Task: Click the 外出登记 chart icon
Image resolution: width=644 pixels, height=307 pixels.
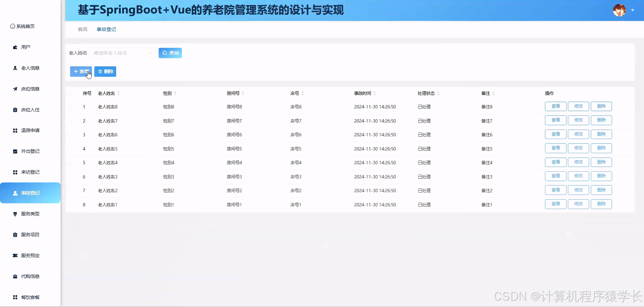Action: pos(14,151)
